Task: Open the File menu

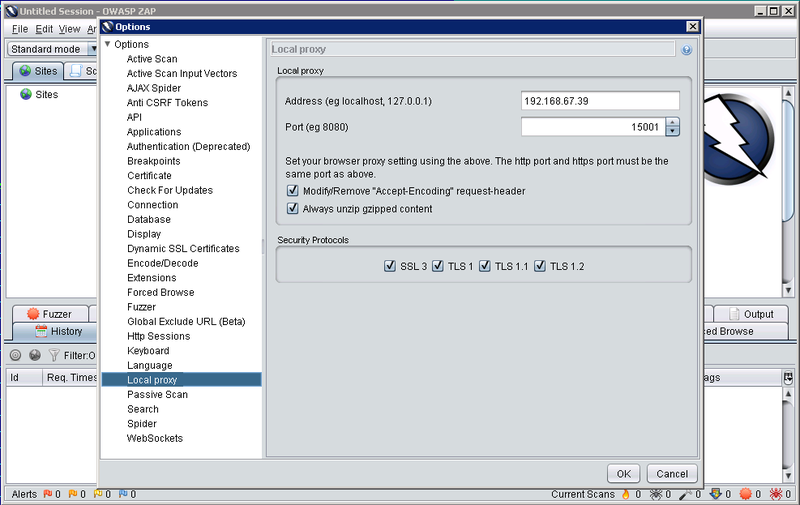Action: pyautogui.click(x=20, y=29)
